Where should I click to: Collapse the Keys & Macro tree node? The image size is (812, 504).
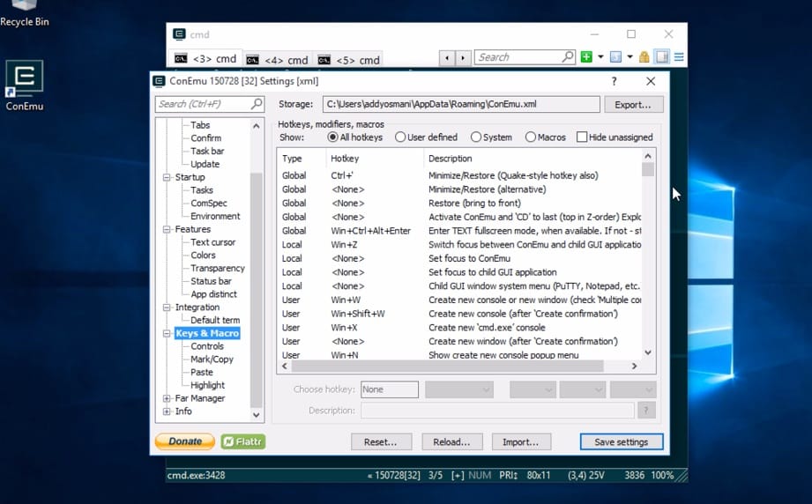click(x=168, y=334)
